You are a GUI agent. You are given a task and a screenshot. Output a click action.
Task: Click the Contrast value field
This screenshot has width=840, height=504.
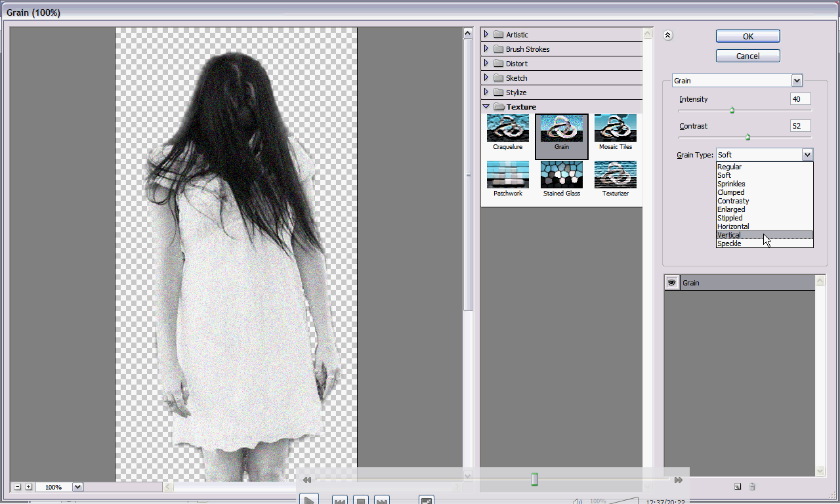pos(800,126)
